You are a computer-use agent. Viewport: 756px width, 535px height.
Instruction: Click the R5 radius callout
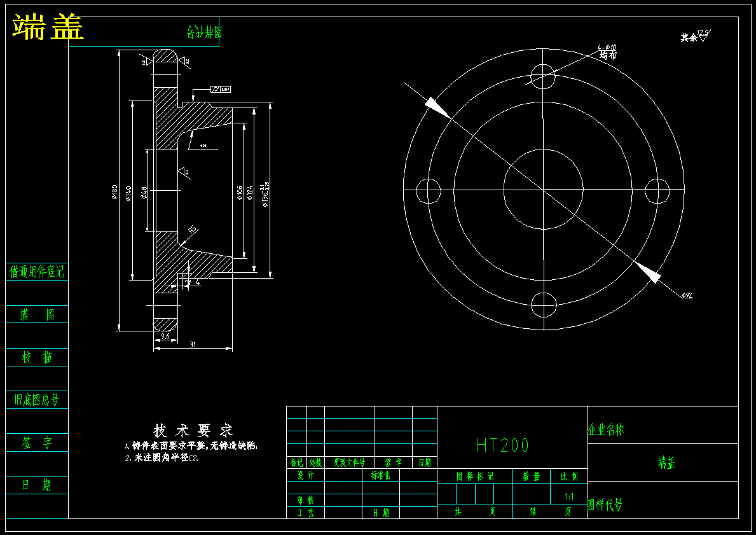[193, 230]
